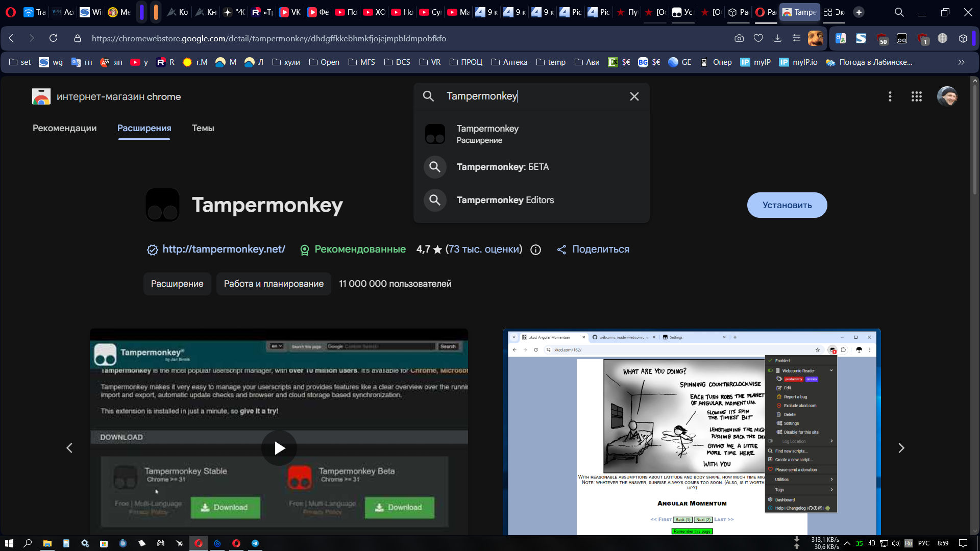Clear the store search field

[634, 96]
